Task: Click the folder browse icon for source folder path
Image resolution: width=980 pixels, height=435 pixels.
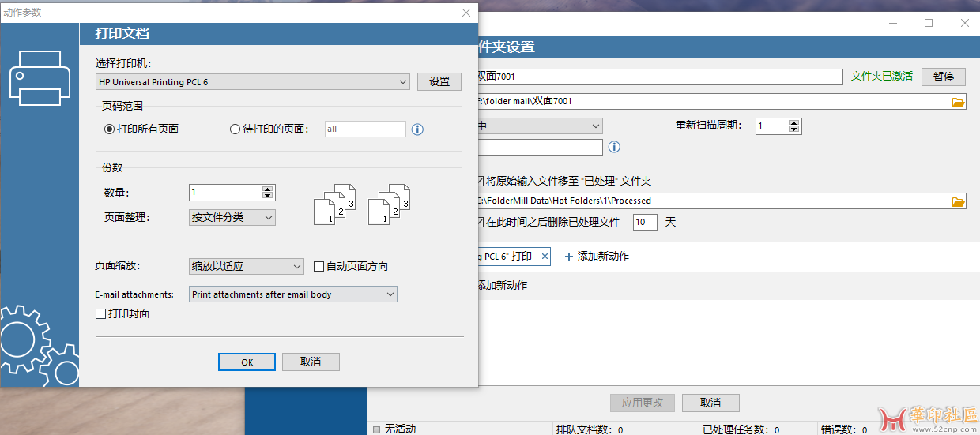Action: [x=958, y=102]
